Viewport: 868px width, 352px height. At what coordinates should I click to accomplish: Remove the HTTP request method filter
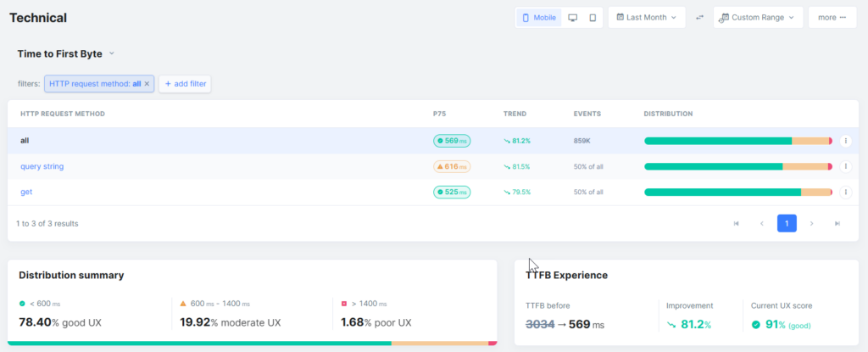(x=147, y=84)
